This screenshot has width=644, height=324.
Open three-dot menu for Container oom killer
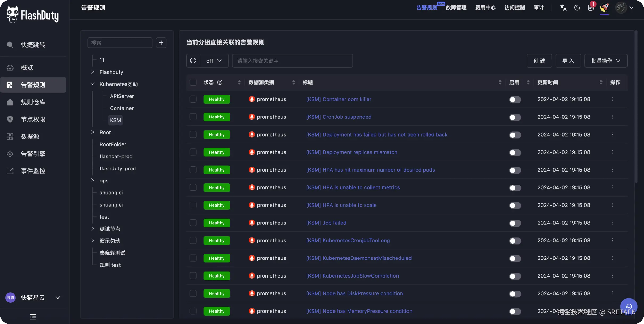point(613,99)
